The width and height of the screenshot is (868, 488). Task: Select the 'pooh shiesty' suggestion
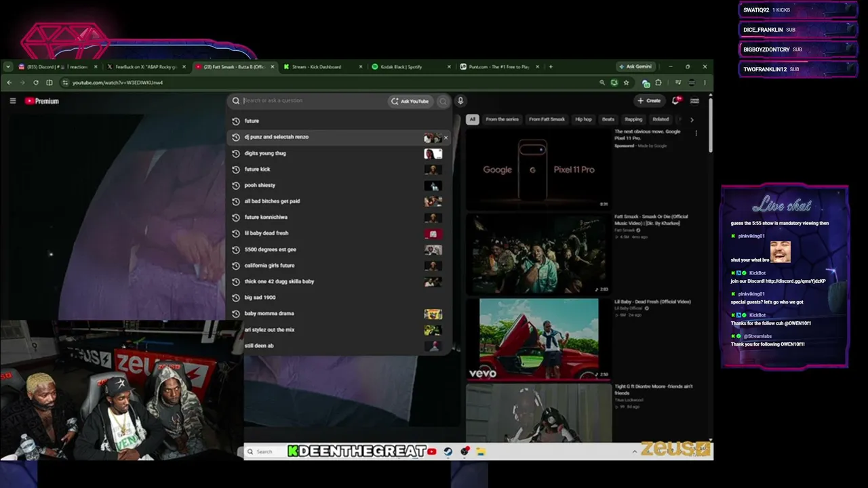339,185
